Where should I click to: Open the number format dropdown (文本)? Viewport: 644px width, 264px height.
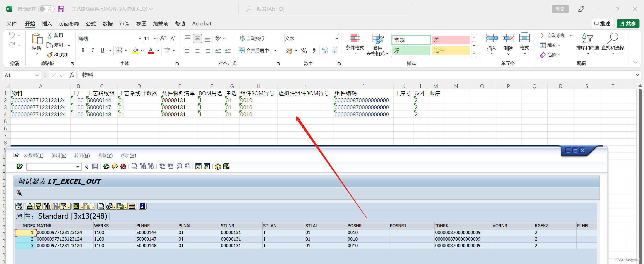[337, 39]
